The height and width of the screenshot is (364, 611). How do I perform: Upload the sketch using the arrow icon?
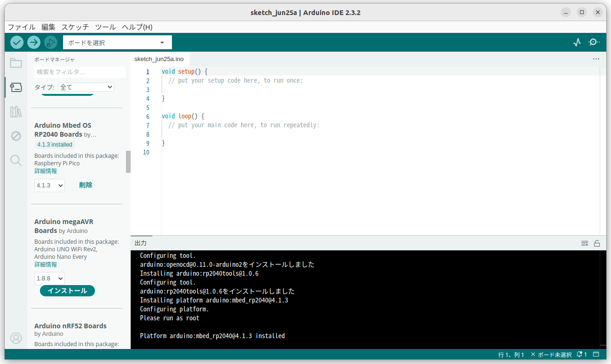coord(33,42)
